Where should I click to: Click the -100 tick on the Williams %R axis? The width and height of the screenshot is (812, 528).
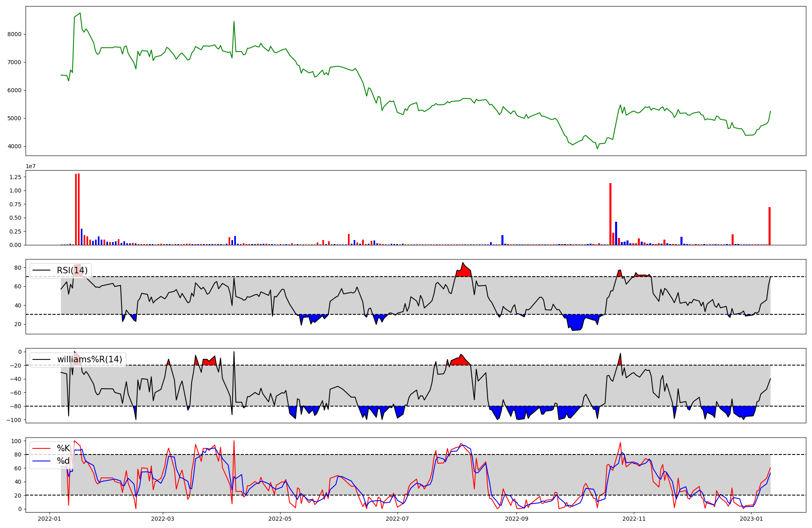click(14, 420)
